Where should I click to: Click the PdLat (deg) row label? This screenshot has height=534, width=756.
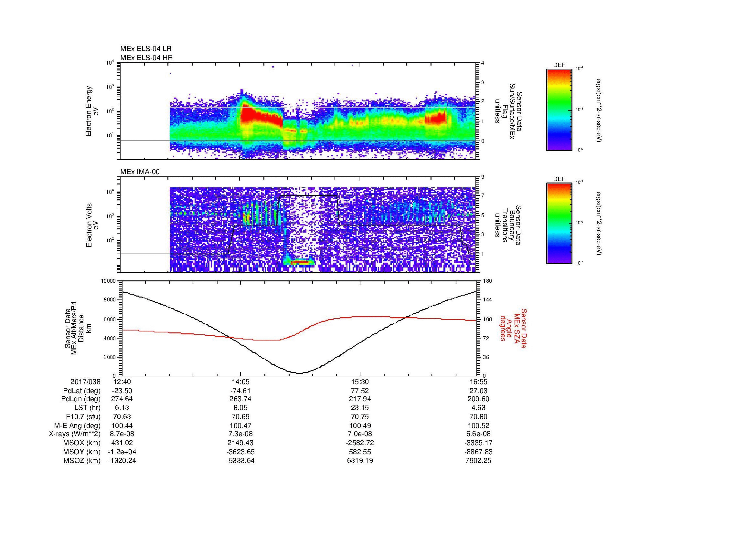[82, 391]
